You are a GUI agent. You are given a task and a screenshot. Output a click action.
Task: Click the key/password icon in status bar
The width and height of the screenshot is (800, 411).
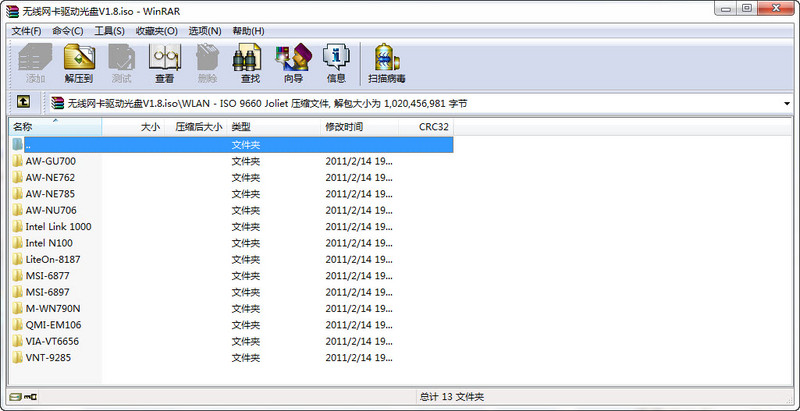[31, 396]
